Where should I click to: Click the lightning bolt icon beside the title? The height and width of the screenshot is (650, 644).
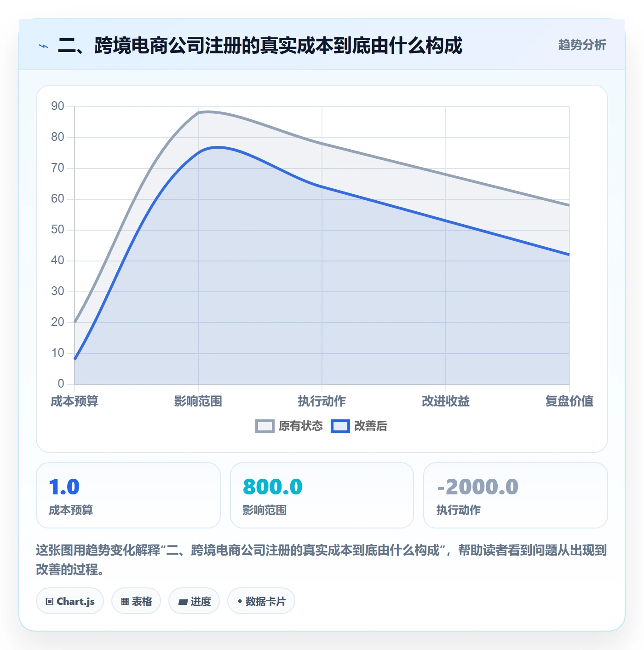pos(44,46)
